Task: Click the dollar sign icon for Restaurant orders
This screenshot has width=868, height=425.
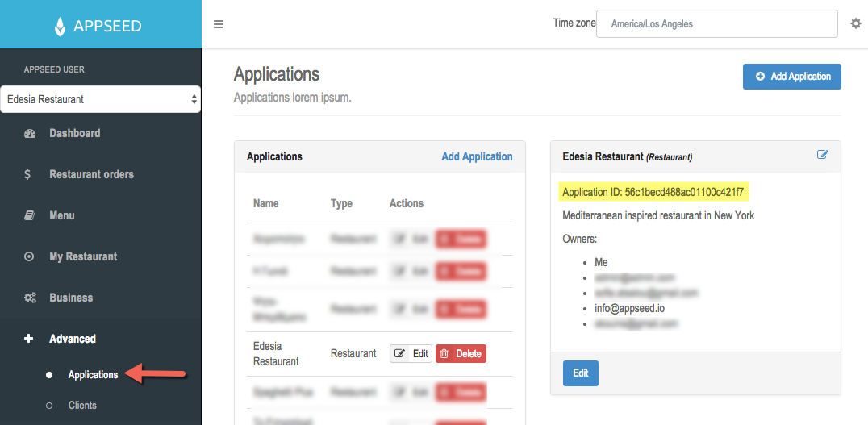Action: (27, 174)
